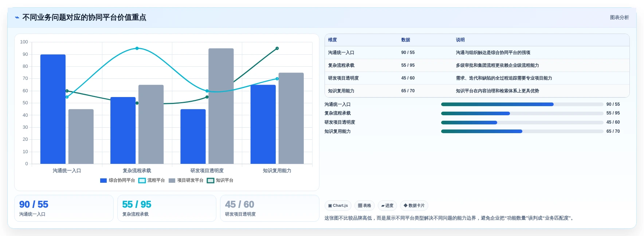This screenshot has width=644, height=236.
Task: Click the 90 / 55 value beside progress bars
Action: (613, 104)
